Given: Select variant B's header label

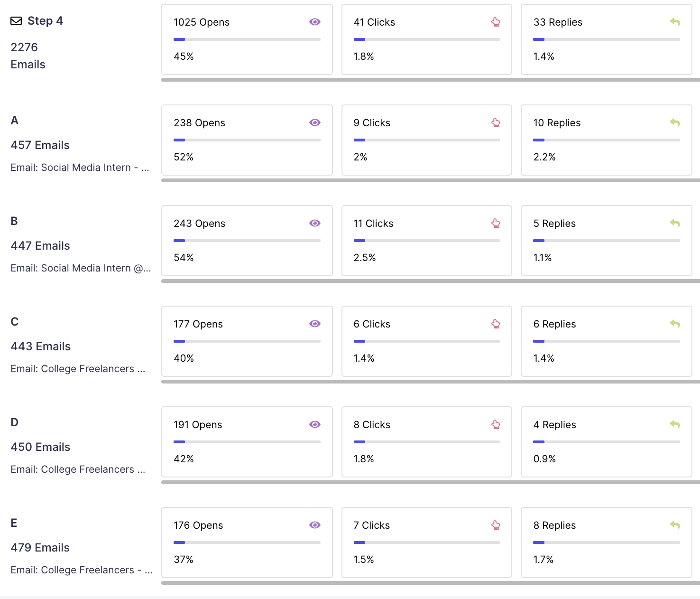Looking at the screenshot, I should point(14,221).
